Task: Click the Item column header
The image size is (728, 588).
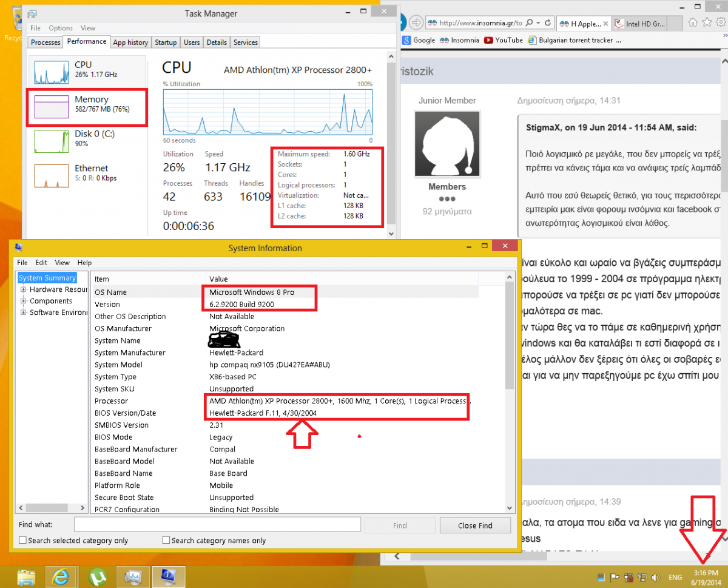Action: (x=148, y=279)
